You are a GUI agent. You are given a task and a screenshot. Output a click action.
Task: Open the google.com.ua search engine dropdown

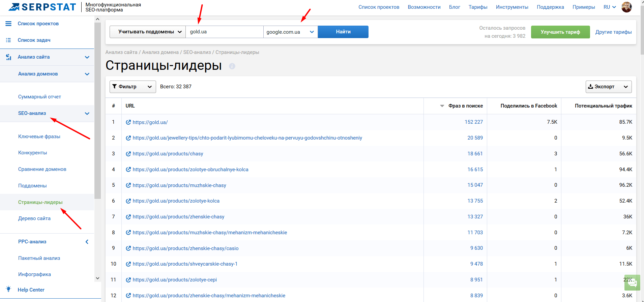[290, 32]
